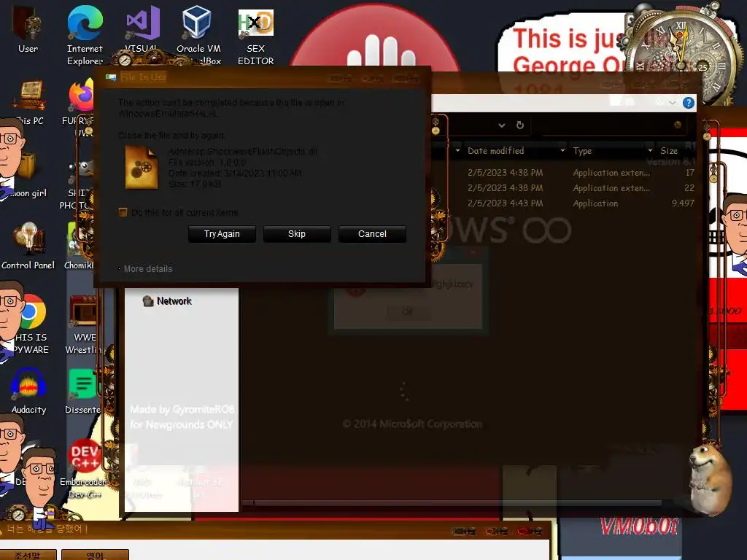
Task: Open help in Explorer window
Action: (689, 103)
